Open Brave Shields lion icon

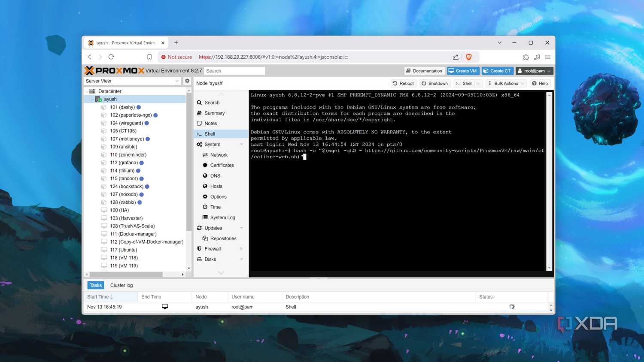(x=469, y=57)
